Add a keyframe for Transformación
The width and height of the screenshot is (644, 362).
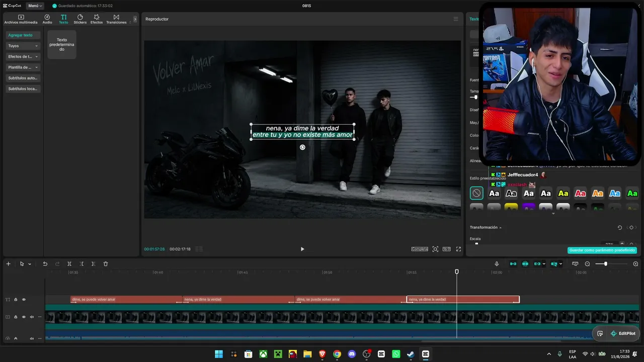coord(631,228)
